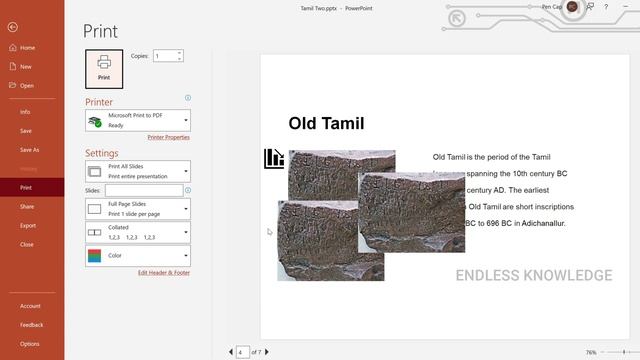Viewport: 640px width, 360px height.
Task: Increase copies with the up stepper
Action: (180, 53)
